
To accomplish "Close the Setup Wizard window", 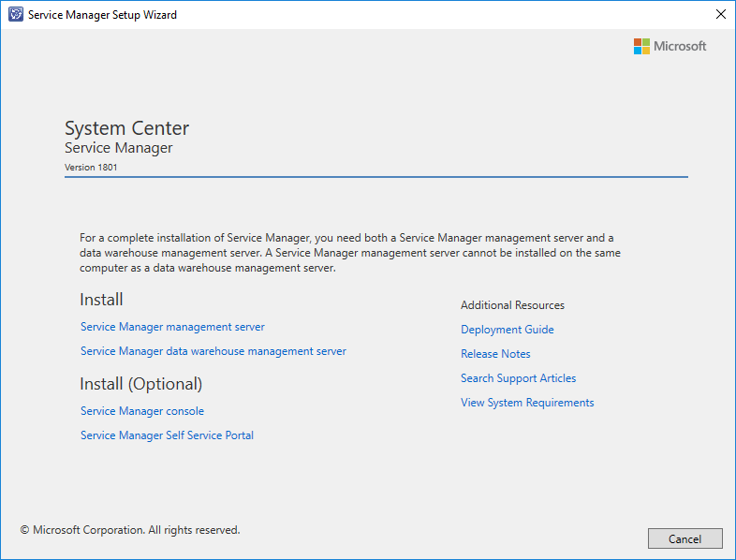I will pos(720,15).
